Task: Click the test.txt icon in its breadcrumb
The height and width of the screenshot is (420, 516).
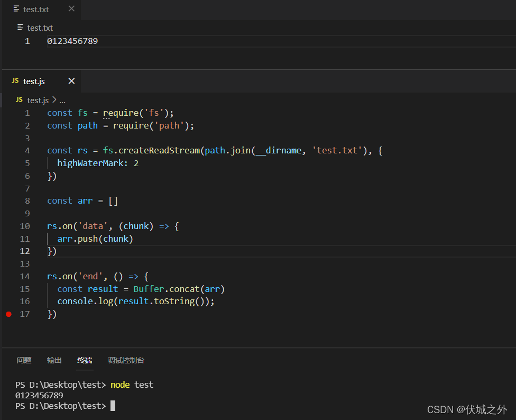Action: point(20,28)
